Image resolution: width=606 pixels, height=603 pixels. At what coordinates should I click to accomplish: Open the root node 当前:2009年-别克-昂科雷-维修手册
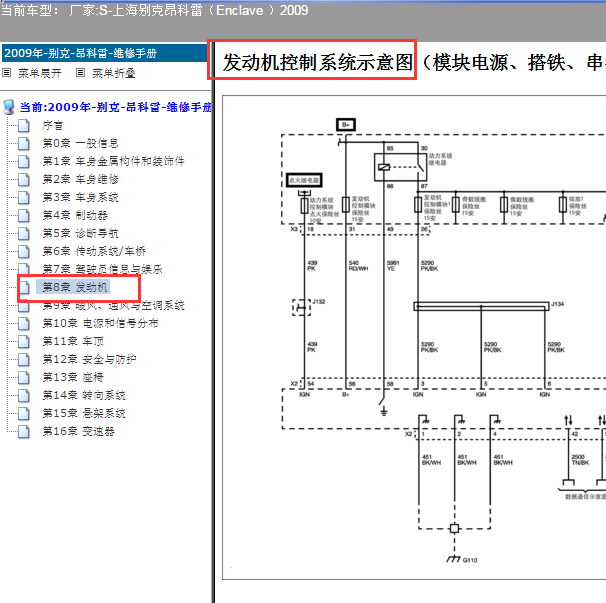(116, 107)
